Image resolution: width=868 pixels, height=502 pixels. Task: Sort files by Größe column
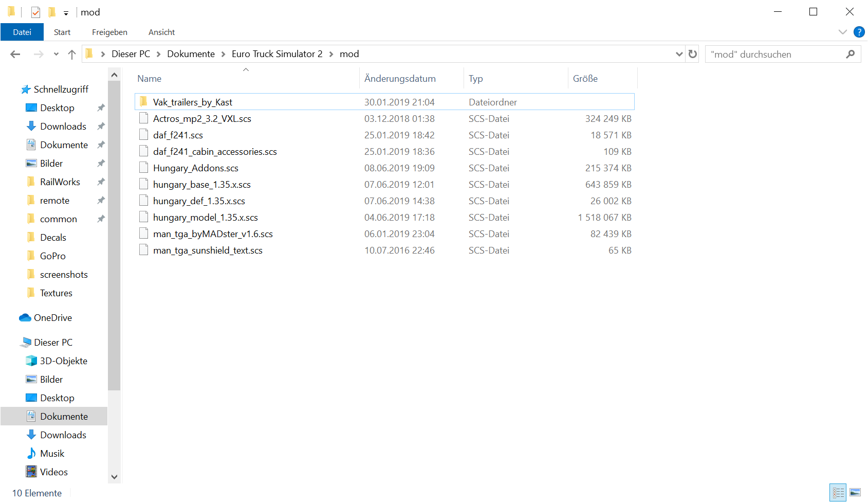[602, 78]
